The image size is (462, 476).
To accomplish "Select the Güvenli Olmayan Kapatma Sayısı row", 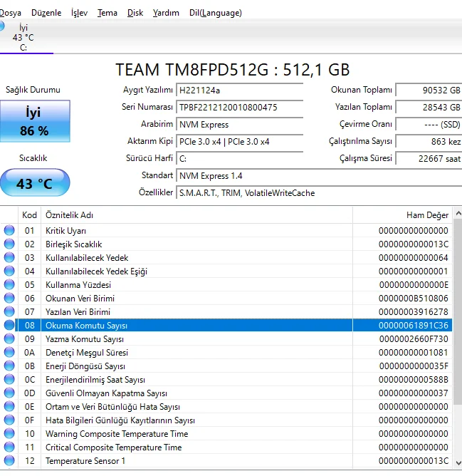I will [x=226, y=393].
